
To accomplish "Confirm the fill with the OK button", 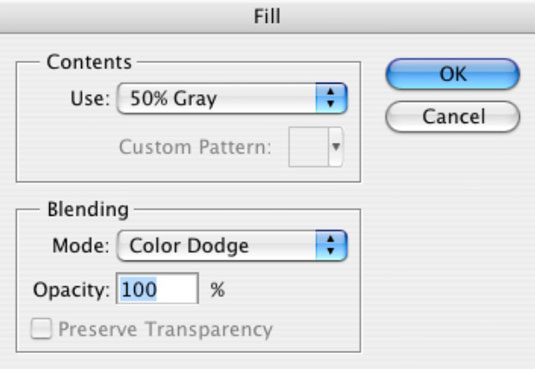I will 453,74.
